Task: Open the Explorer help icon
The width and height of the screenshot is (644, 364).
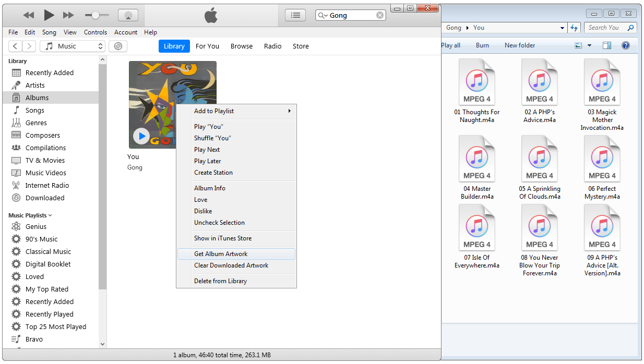Action: point(626,45)
